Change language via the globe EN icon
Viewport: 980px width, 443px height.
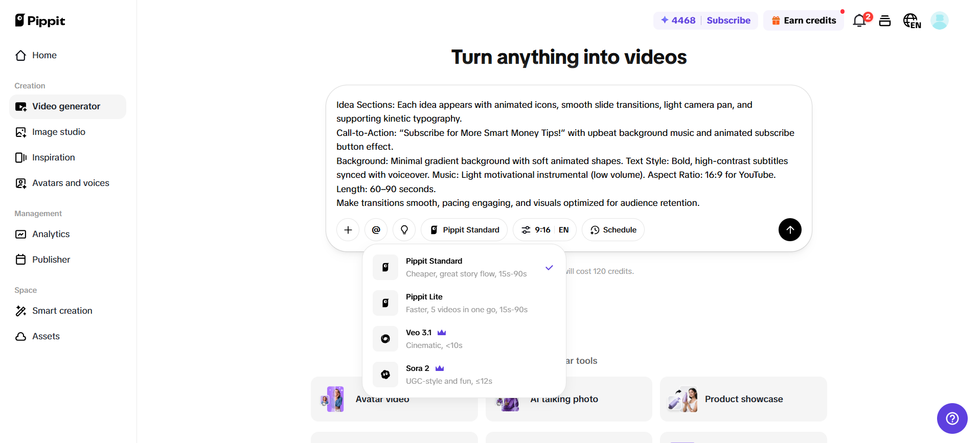coord(912,20)
